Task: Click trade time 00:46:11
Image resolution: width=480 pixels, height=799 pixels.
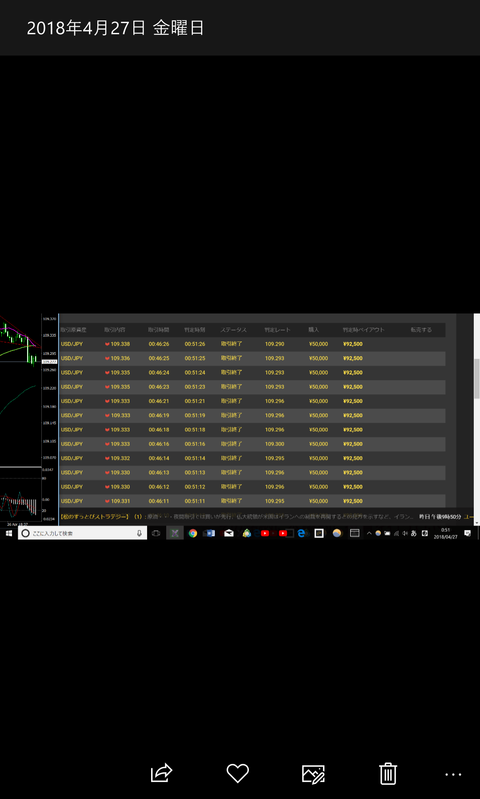Action: [x=159, y=501]
